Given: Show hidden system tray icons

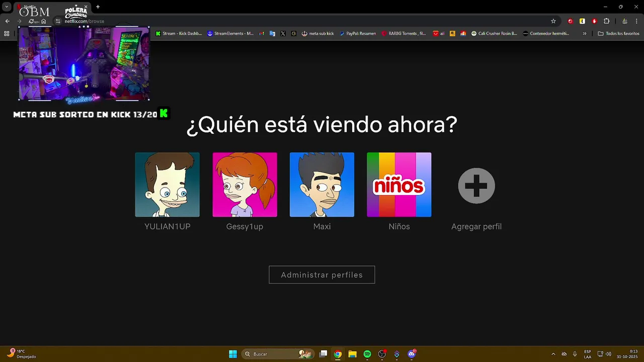Looking at the screenshot, I should pyautogui.click(x=553, y=354).
